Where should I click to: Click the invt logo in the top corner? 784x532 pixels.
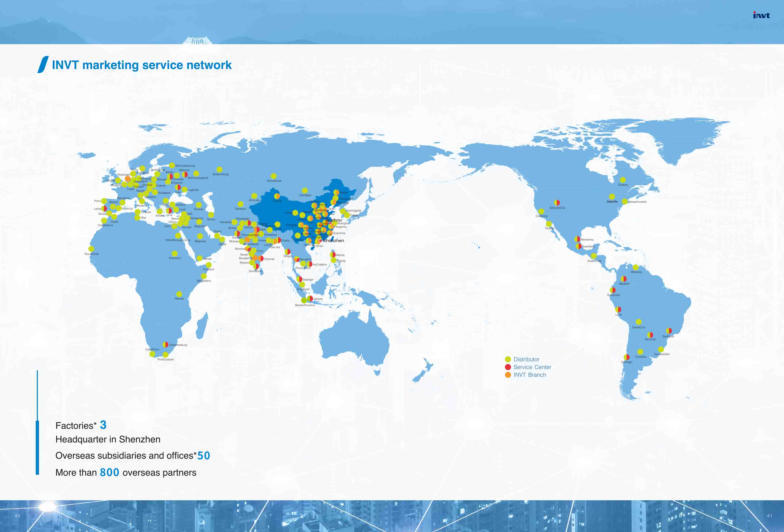[x=761, y=15]
